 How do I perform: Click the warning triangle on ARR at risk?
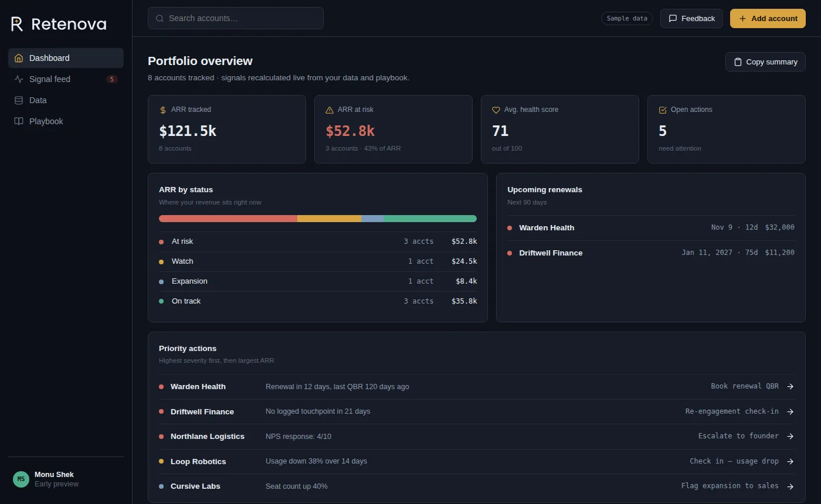click(x=330, y=110)
